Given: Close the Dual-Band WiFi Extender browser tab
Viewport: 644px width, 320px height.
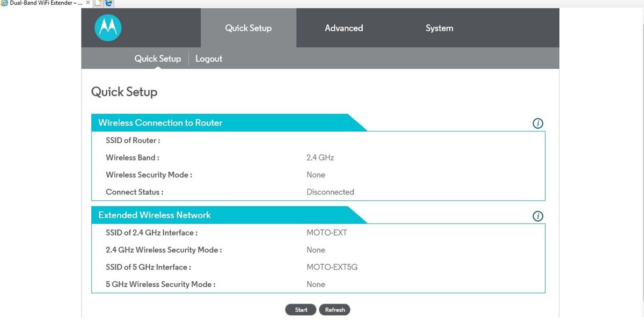Looking at the screenshot, I should click(x=87, y=3).
